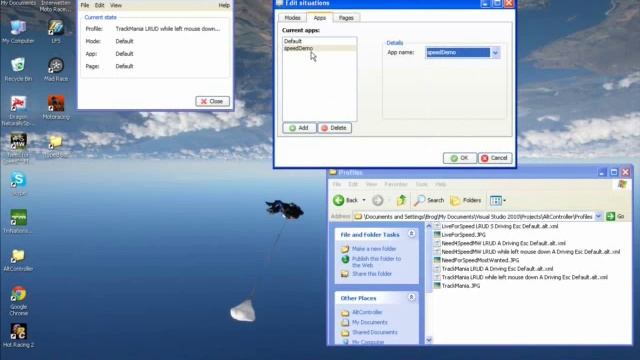The width and height of the screenshot is (640, 360).
Task: Click the Add button under Current apps
Action: (x=299, y=128)
